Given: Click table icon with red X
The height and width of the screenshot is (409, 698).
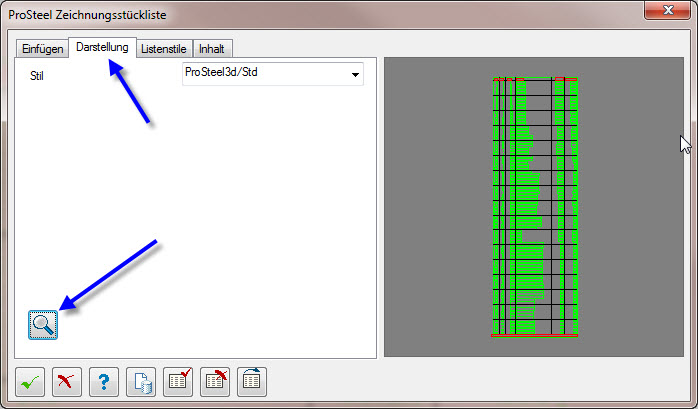Looking at the screenshot, I should click(x=215, y=382).
